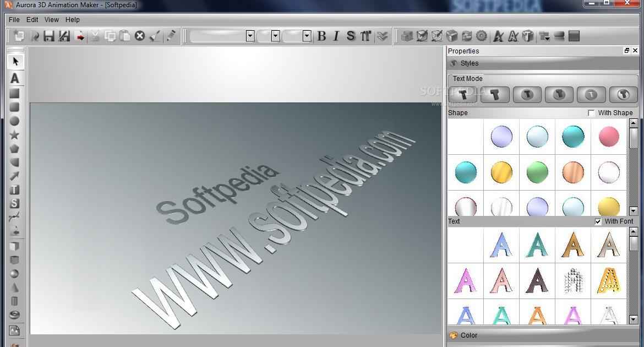Viewport: 644px width, 347px height.
Task: Select the curve drawing tool
Action: (14, 216)
